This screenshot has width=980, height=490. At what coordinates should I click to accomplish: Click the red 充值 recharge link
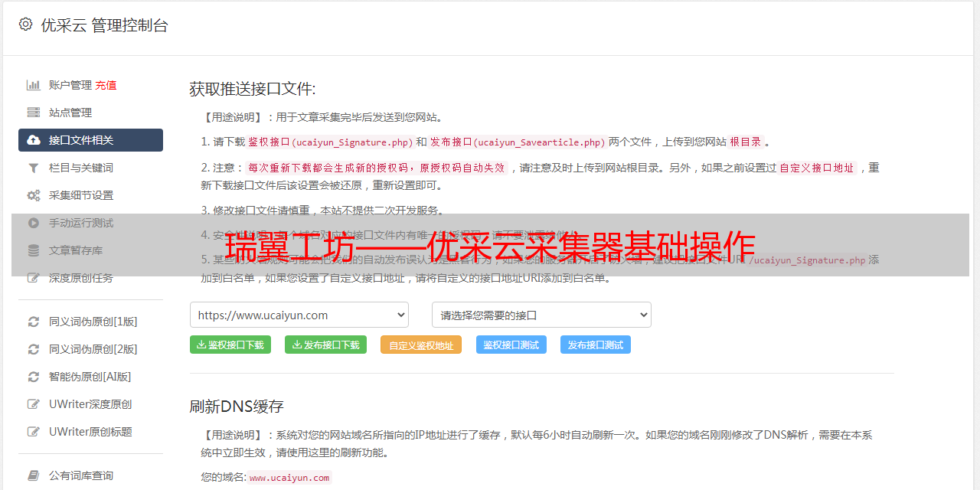pyautogui.click(x=106, y=85)
